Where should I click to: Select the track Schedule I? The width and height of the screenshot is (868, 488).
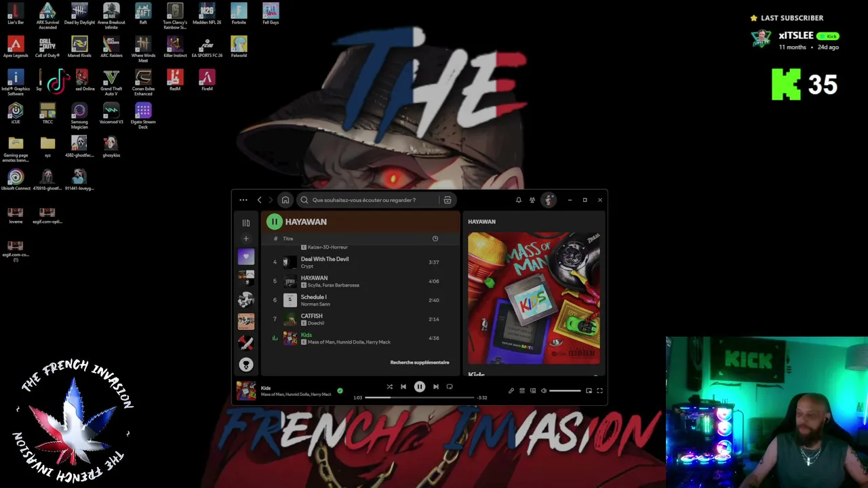(x=360, y=300)
